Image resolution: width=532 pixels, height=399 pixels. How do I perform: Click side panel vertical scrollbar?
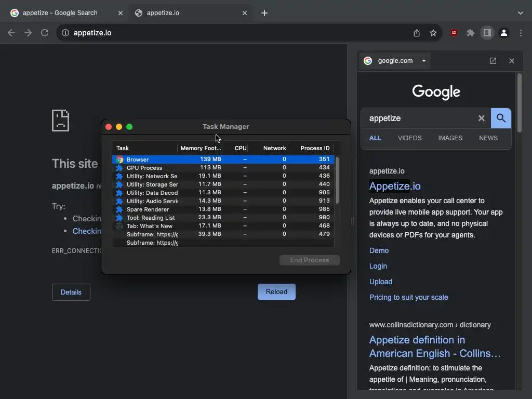tap(519, 103)
